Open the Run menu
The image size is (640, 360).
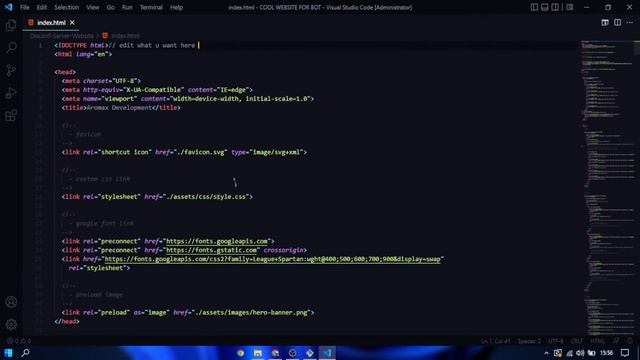click(127, 7)
